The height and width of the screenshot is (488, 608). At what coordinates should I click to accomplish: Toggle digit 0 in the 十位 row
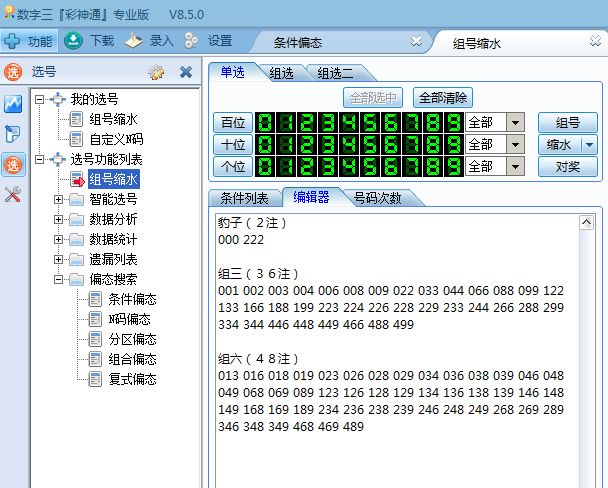click(x=266, y=144)
